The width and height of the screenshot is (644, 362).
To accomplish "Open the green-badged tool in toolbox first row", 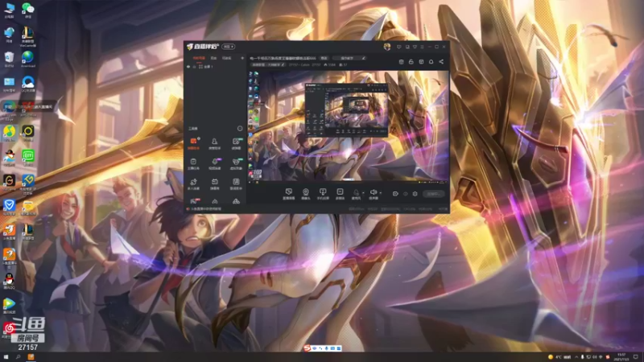I will [236, 143].
